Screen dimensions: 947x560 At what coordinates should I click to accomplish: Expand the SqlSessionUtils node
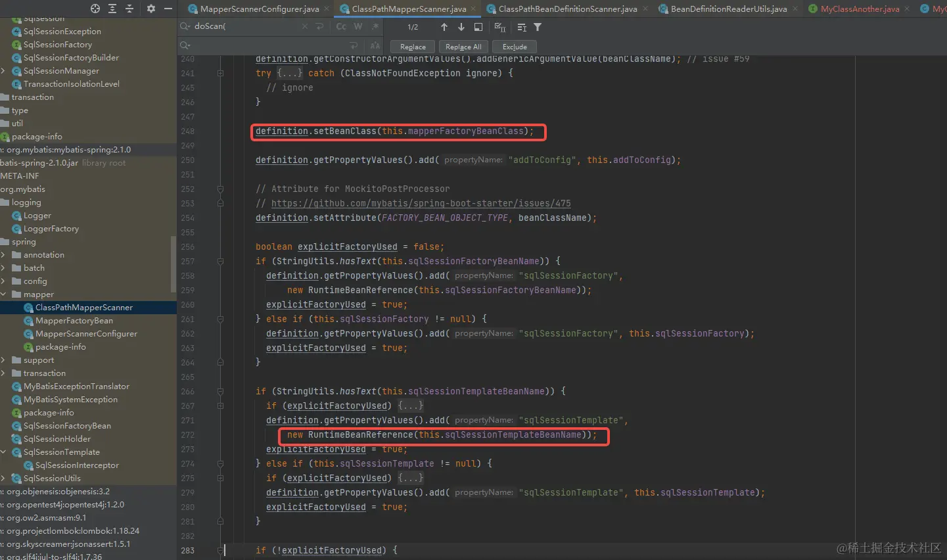click(x=3, y=478)
